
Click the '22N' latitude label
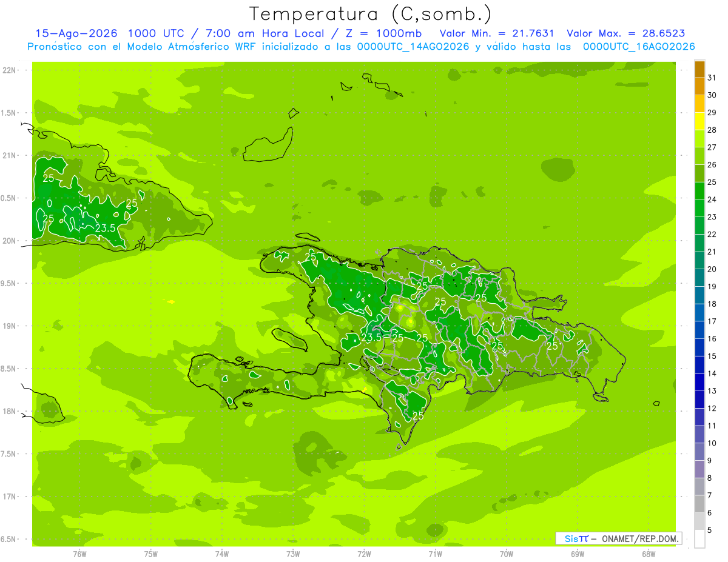[x=8, y=70]
